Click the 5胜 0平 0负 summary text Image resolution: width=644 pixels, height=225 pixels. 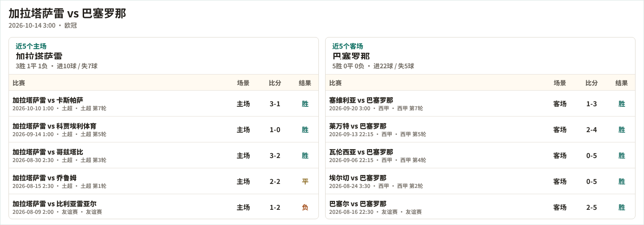point(348,66)
